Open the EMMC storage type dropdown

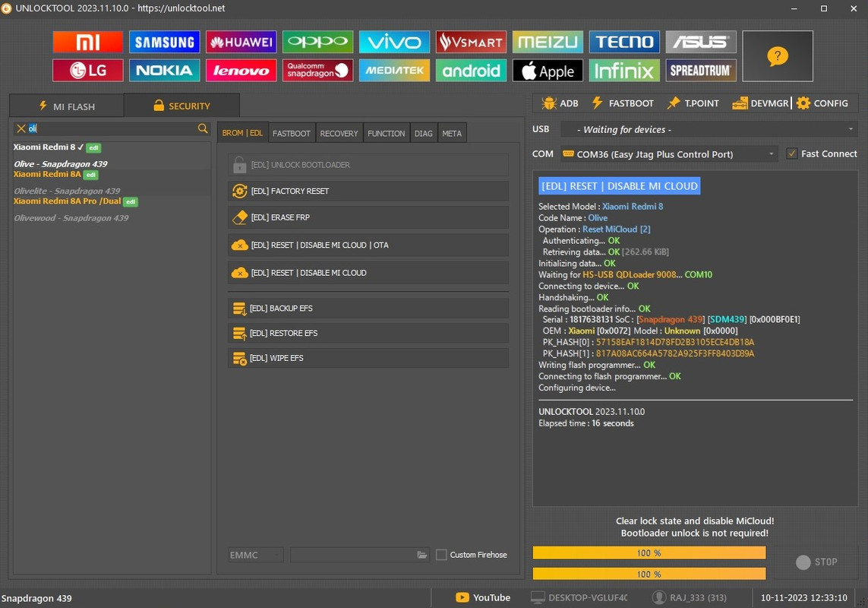(256, 555)
